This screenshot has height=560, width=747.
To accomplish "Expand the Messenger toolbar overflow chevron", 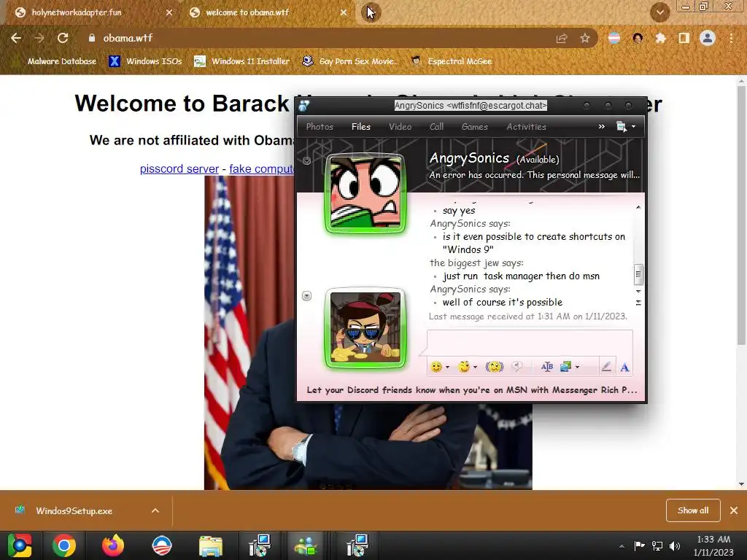I will coord(601,127).
